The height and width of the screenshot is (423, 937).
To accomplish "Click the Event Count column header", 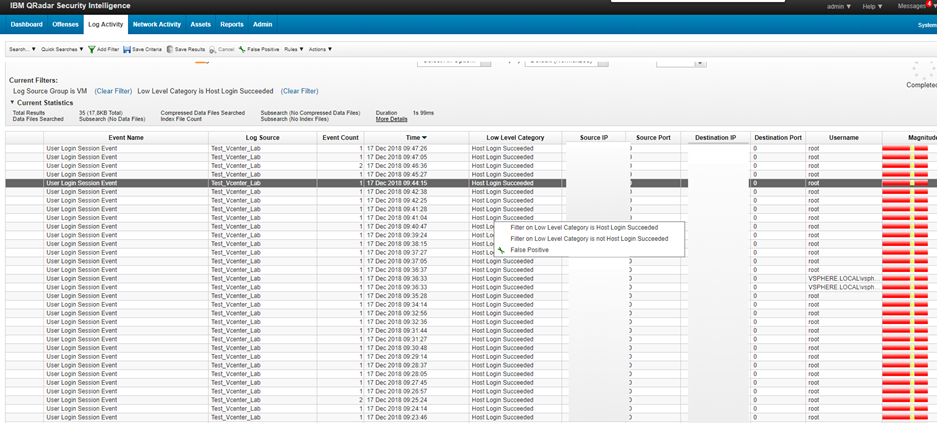I will point(340,138).
